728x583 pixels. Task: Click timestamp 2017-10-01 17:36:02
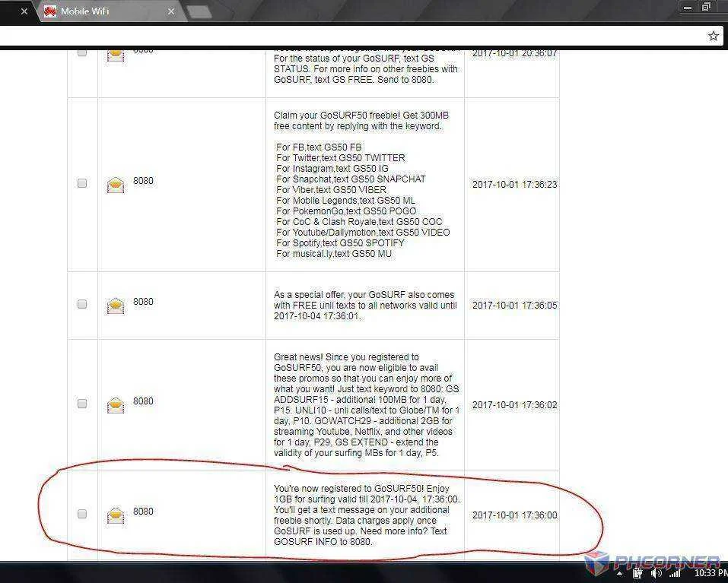[514, 405]
